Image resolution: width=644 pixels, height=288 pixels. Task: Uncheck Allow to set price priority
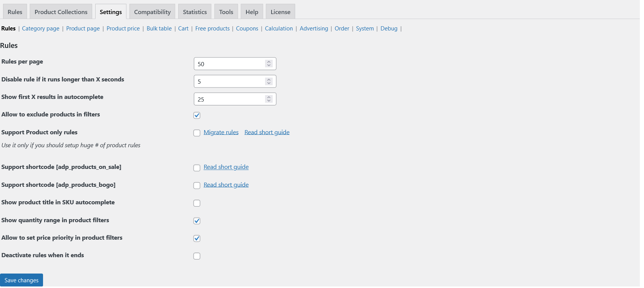[197, 239]
